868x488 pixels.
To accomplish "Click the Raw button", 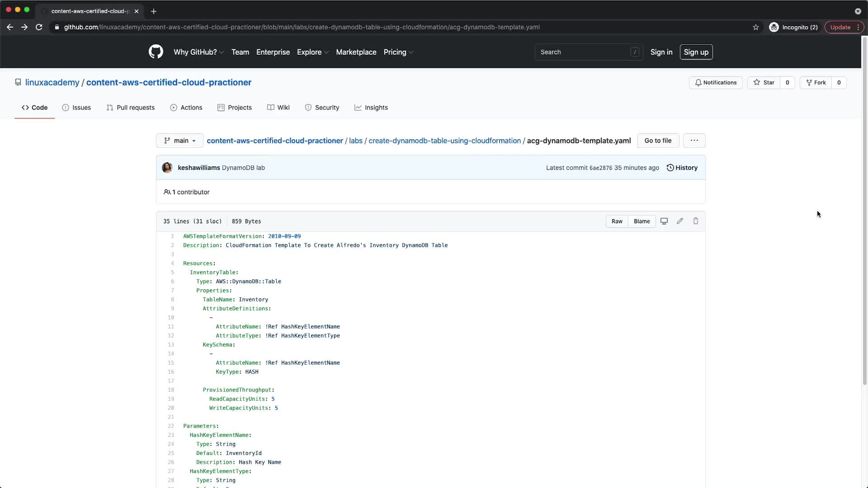I will pyautogui.click(x=617, y=221).
